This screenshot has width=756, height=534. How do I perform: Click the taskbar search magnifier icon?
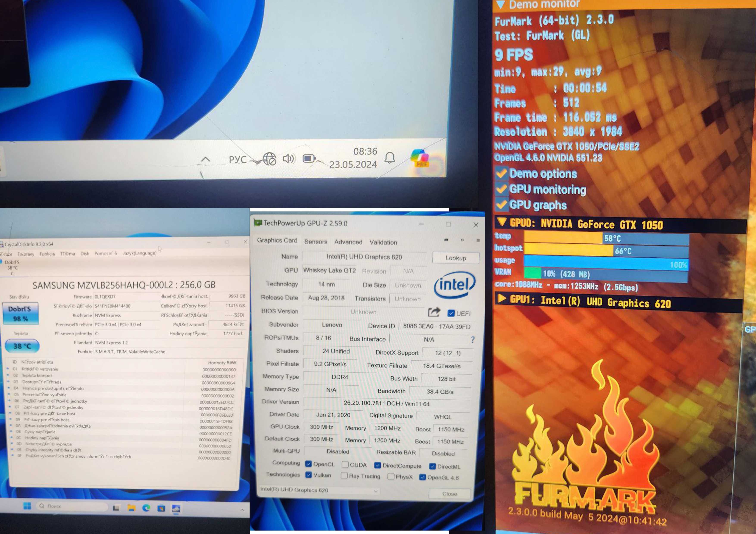pos(42,506)
